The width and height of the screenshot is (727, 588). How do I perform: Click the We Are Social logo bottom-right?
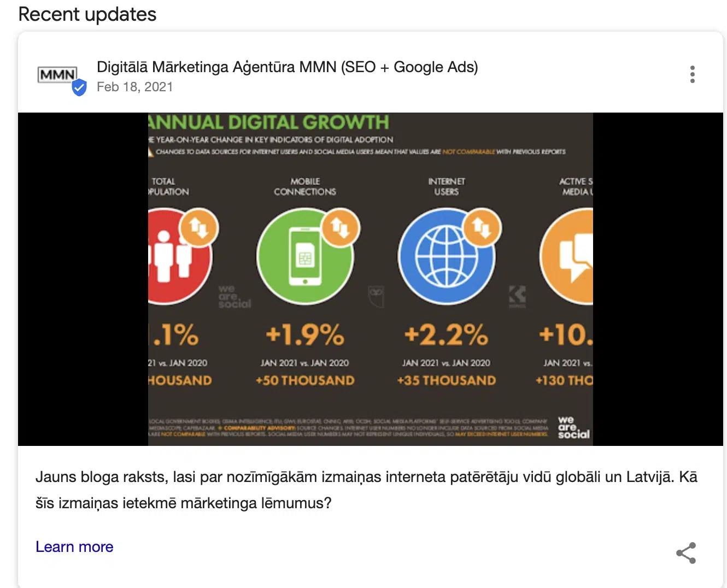click(573, 427)
